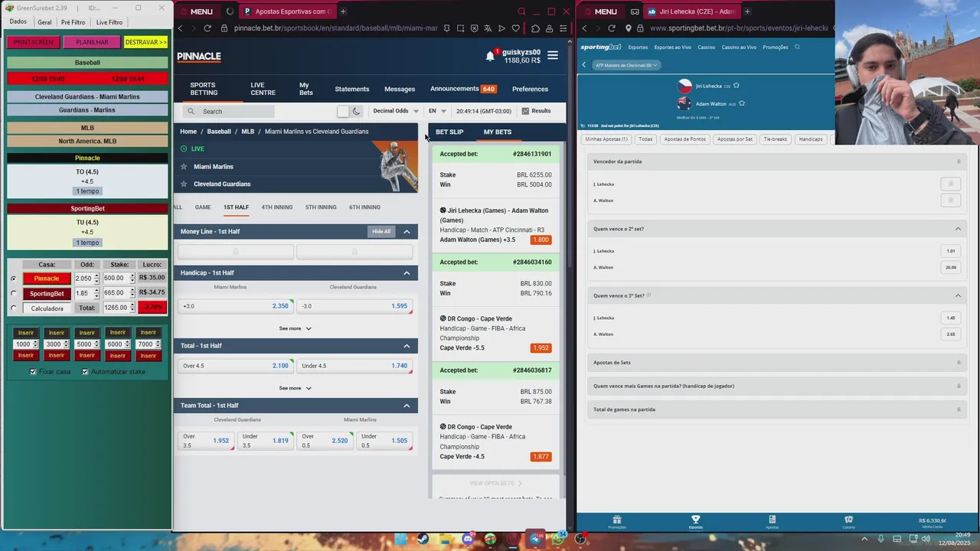
Task: Expand See more under Handicap section
Action: 295,328
